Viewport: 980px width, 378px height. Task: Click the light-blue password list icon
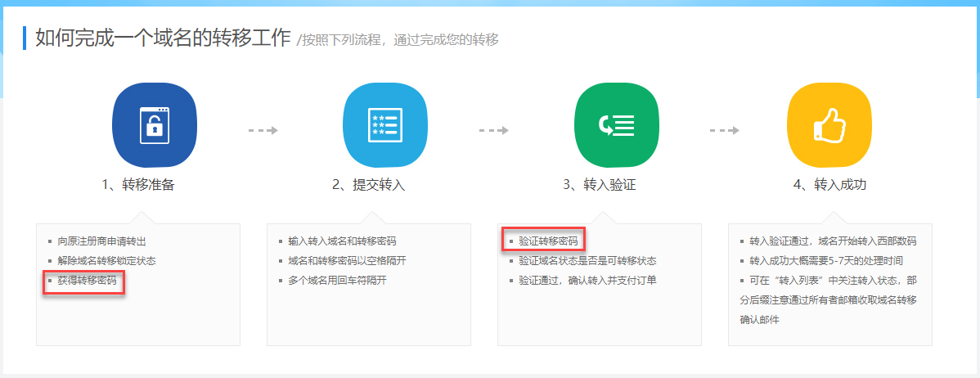click(384, 125)
